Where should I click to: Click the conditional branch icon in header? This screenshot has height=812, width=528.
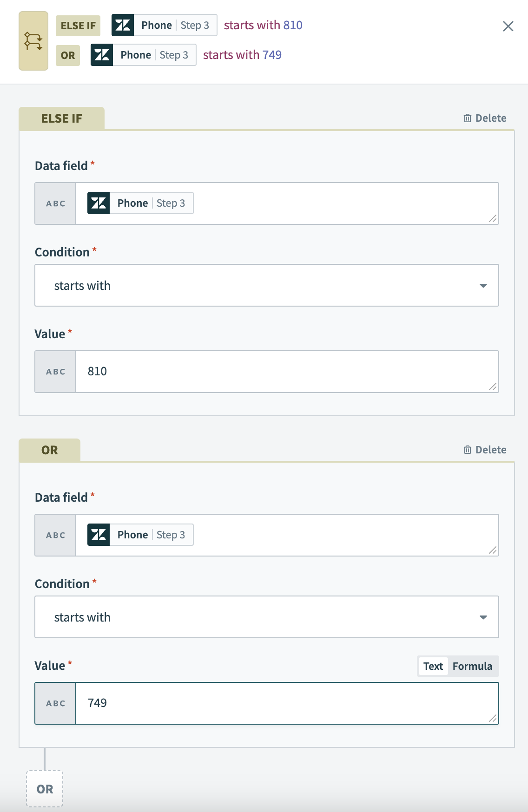[33, 41]
